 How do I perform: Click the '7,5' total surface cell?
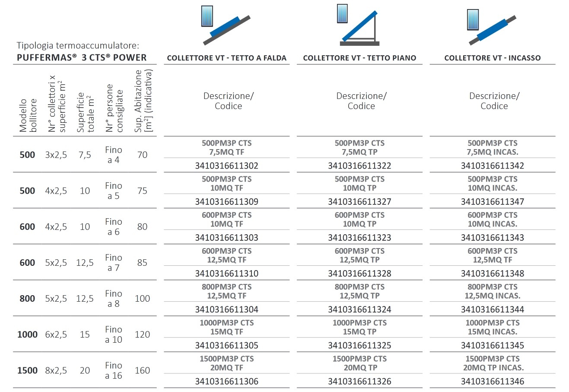pyautogui.click(x=85, y=155)
